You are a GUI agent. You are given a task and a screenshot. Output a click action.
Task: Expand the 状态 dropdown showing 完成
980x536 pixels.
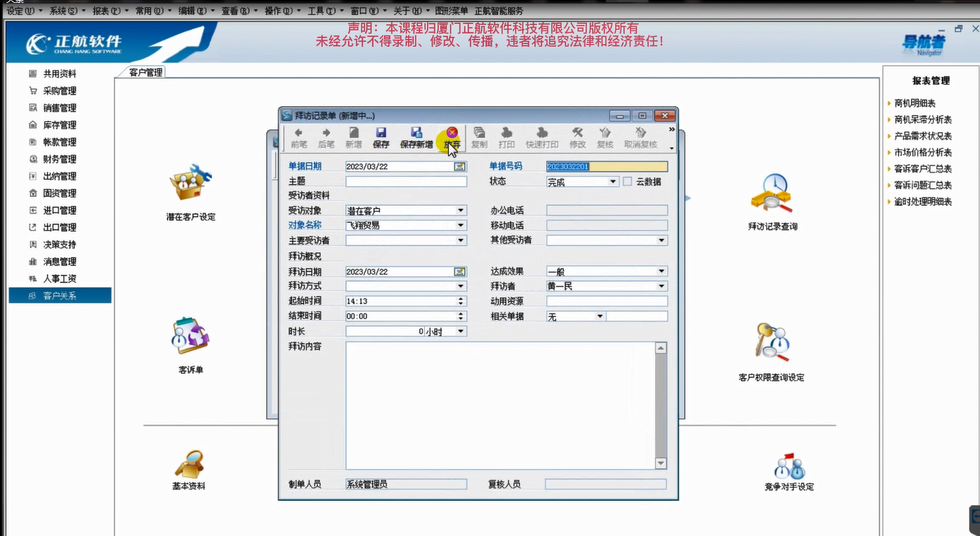(613, 182)
